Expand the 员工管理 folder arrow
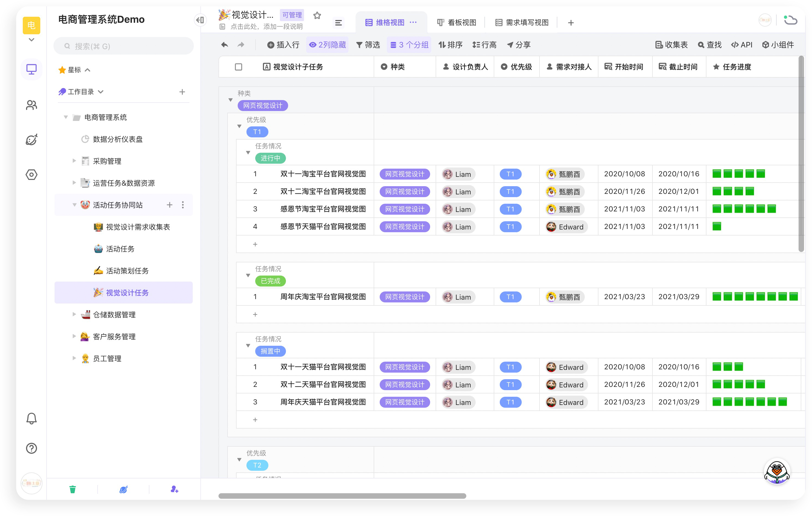 pos(74,358)
